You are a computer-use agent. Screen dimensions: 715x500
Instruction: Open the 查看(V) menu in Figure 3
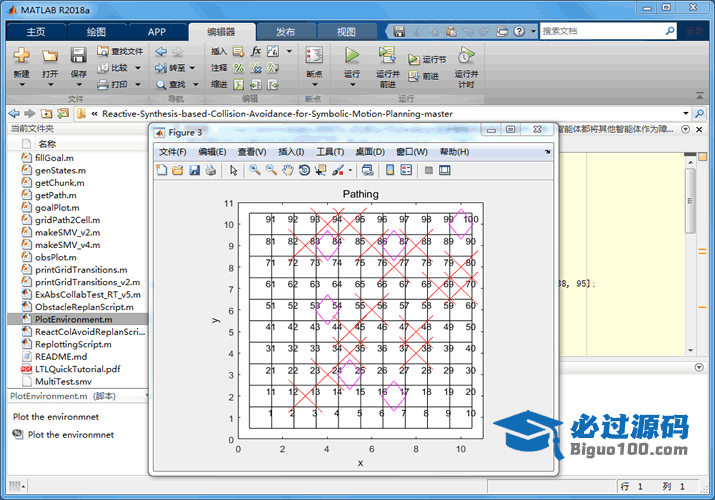coord(252,152)
